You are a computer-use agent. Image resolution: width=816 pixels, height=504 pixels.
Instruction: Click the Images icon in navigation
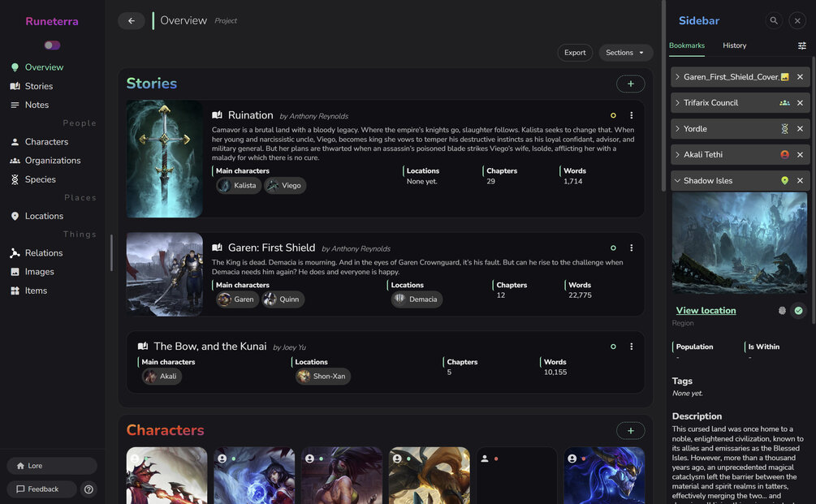(x=15, y=272)
